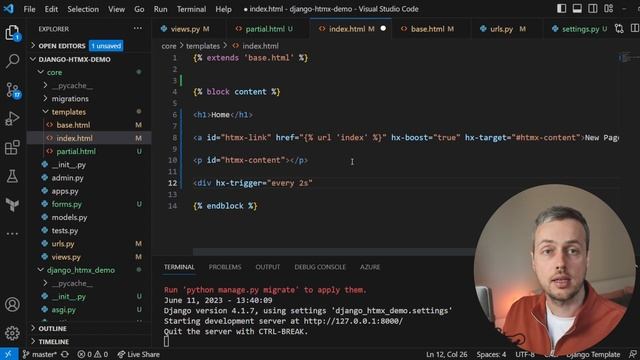The width and height of the screenshot is (640, 360).
Task: Click unsaved dot on index.html tab
Action: 383,29
